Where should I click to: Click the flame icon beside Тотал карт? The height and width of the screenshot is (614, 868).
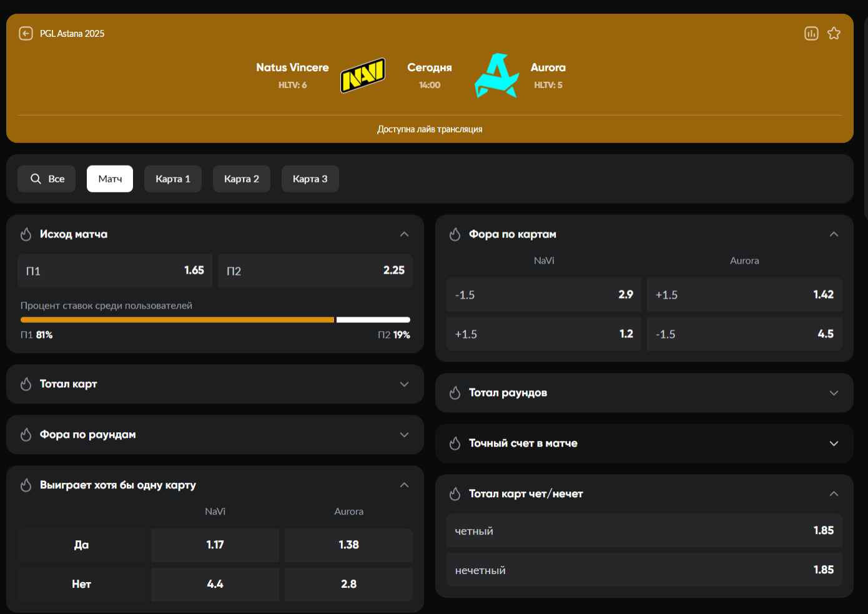pos(26,384)
